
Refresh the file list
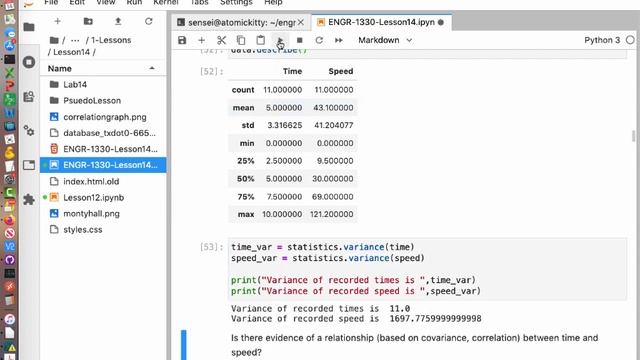click(149, 21)
